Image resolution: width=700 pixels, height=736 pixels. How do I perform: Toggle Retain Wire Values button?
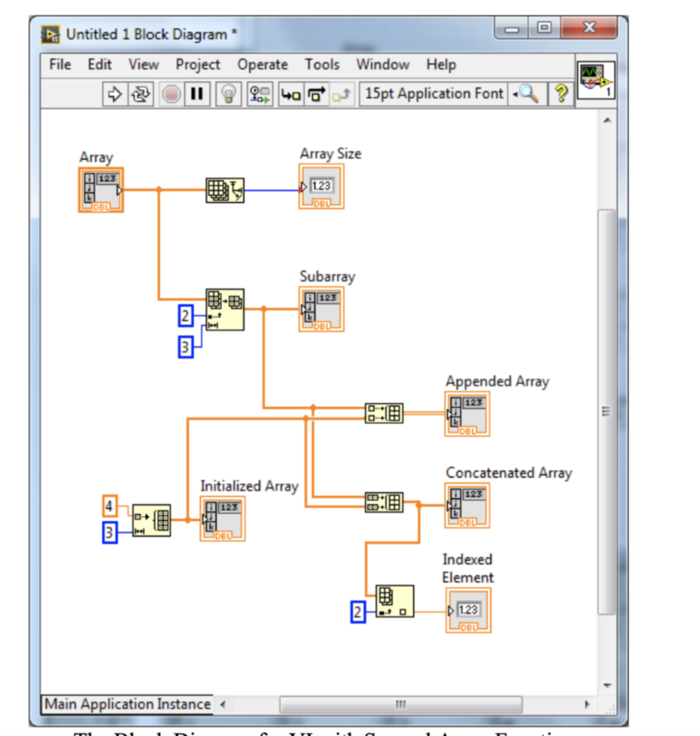(259, 94)
